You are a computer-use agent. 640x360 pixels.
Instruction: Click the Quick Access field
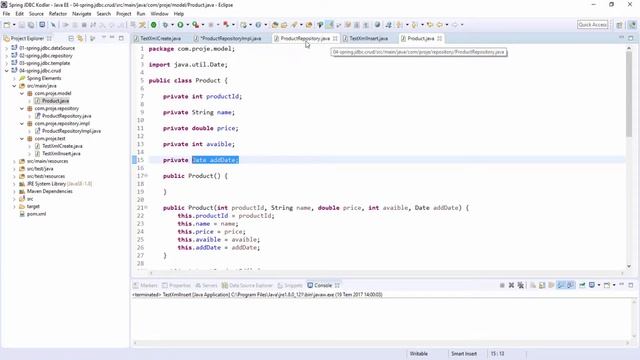(593, 25)
